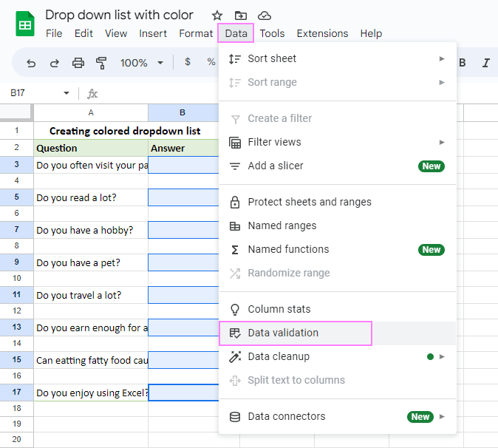Choose Filter views menu entry

[338, 143]
